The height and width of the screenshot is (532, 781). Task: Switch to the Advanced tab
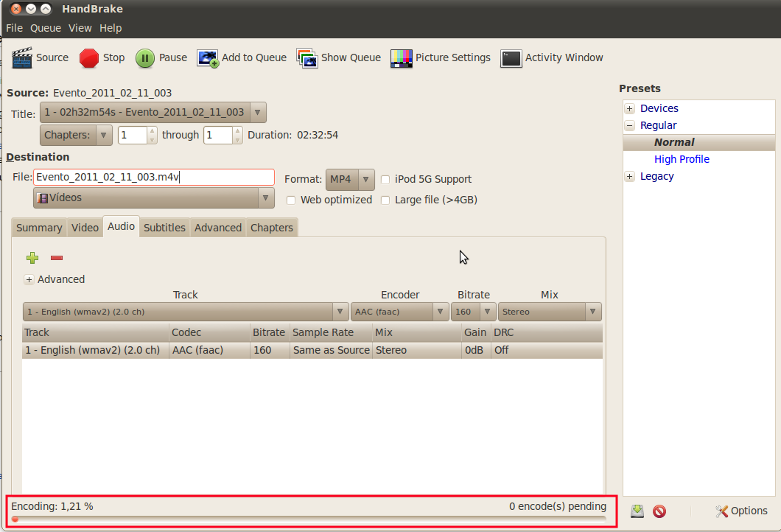pyautogui.click(x=218, y=228)
